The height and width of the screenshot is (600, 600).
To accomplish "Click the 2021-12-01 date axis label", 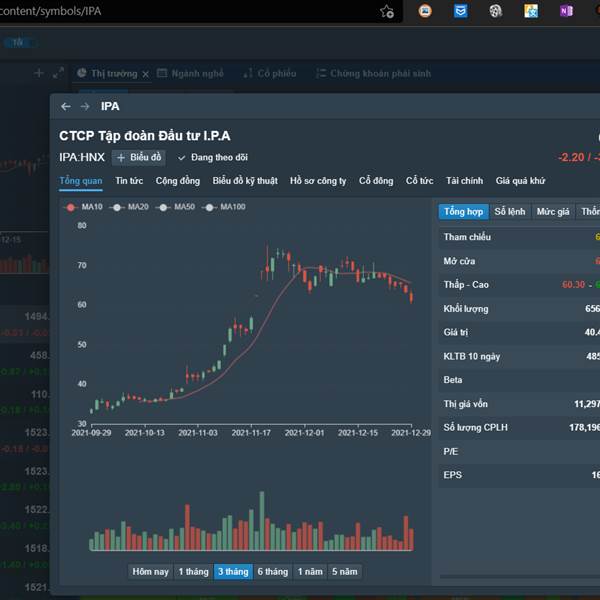I will (x=304, y=433).
